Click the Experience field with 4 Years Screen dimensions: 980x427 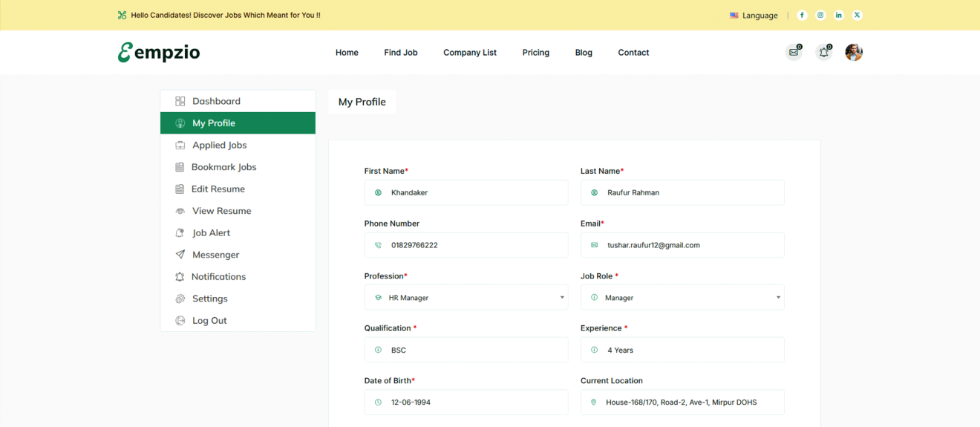tap(682, 350)
